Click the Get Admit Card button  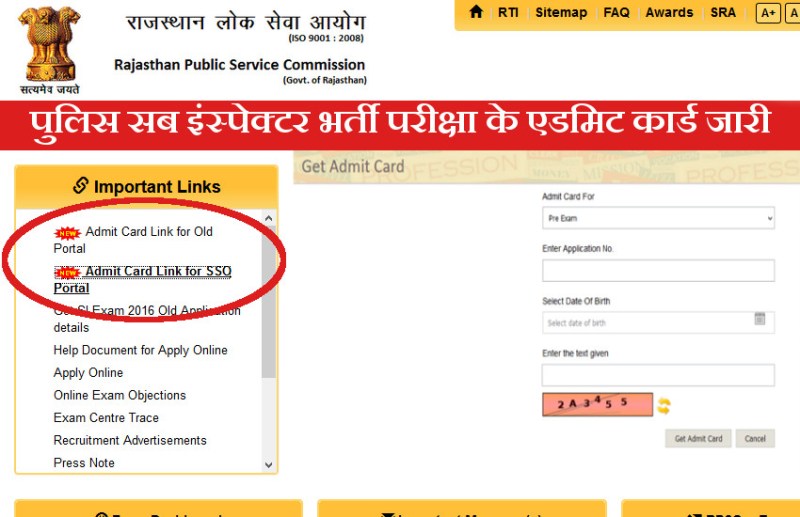coord(698,438)
